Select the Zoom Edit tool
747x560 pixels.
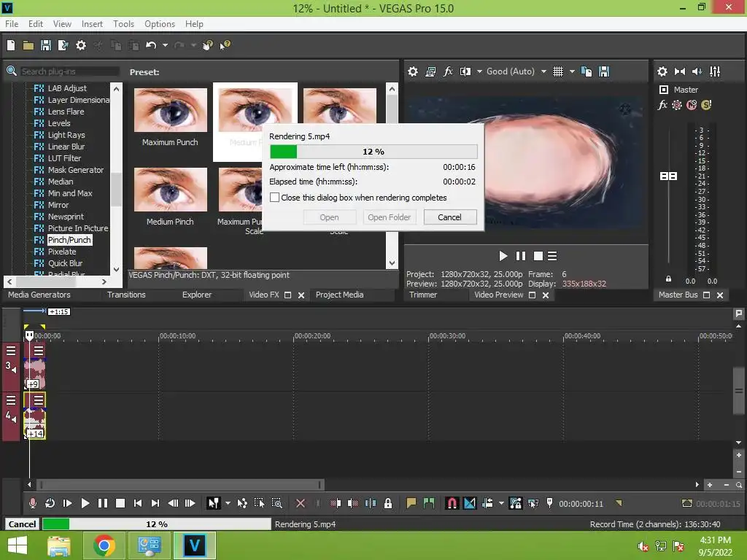276,503
